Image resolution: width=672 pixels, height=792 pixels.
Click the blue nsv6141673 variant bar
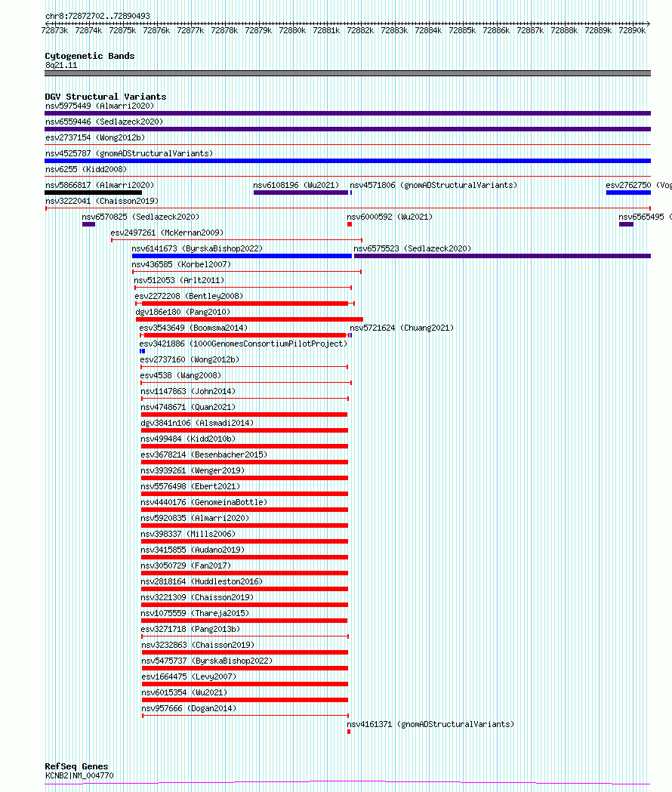coord(242,256)
